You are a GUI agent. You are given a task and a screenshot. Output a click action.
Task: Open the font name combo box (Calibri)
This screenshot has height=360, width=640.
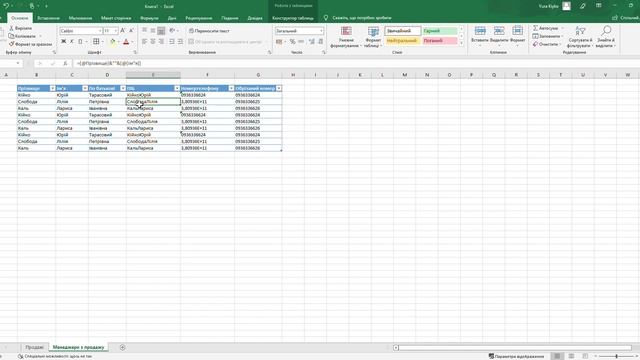pos(81,31)
